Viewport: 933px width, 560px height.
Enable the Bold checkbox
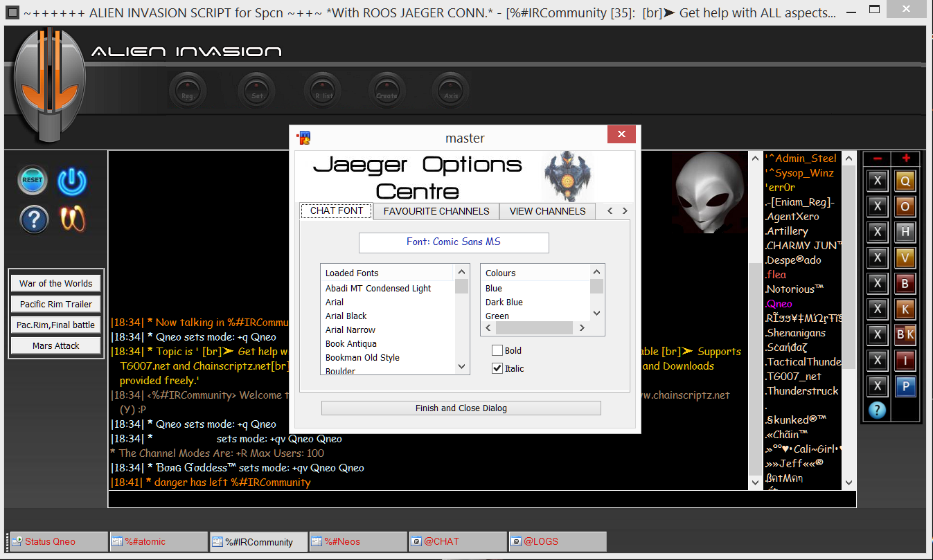tap(497, 350)
